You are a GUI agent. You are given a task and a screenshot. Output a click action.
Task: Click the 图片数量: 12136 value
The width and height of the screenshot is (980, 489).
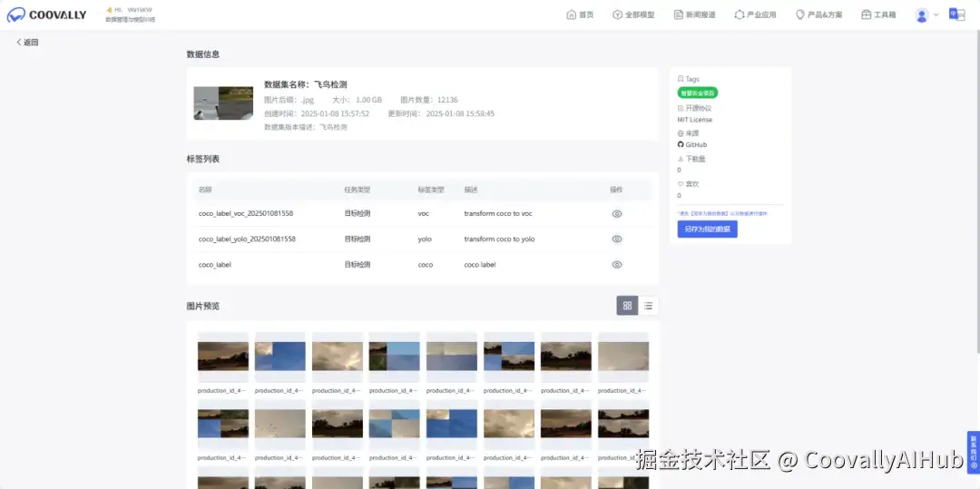(x=428, y=100)
